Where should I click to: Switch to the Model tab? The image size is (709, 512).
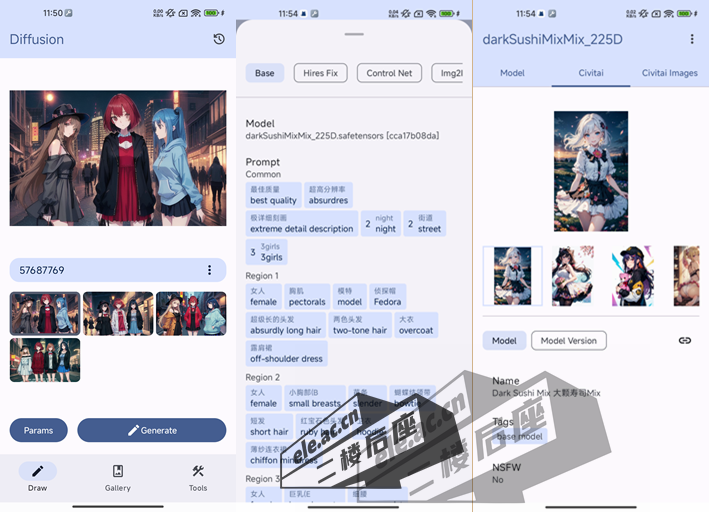click(512, 73)
